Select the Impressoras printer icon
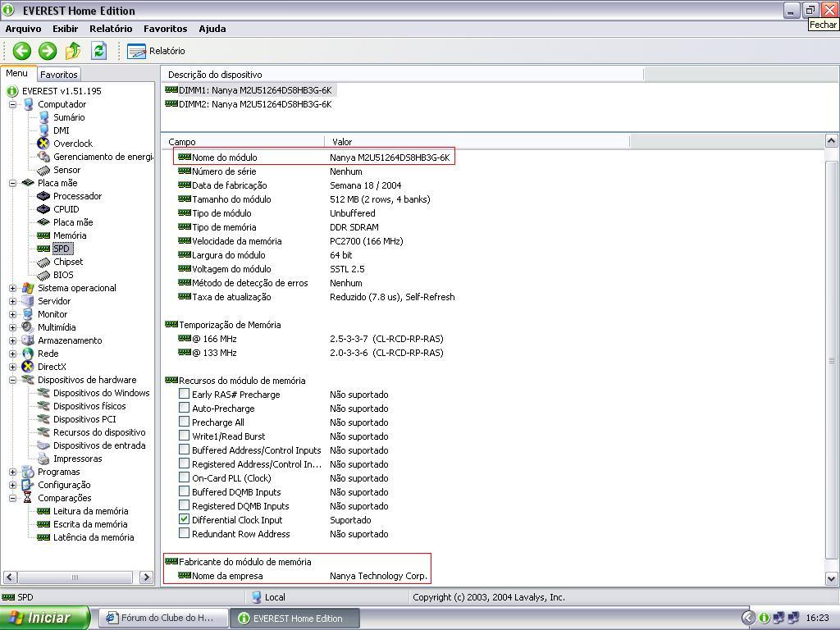840x630 pixels. (x=43, y=459)
